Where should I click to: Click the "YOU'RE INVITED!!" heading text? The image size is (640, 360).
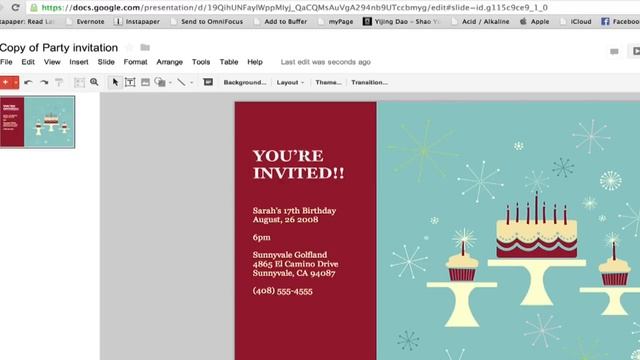(298, 164)
